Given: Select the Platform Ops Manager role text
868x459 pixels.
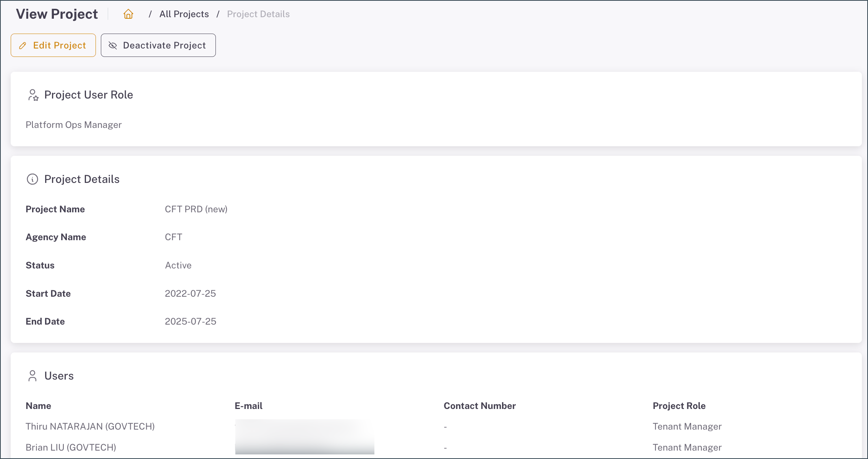Looking at the screenshot, I should 73,125.
